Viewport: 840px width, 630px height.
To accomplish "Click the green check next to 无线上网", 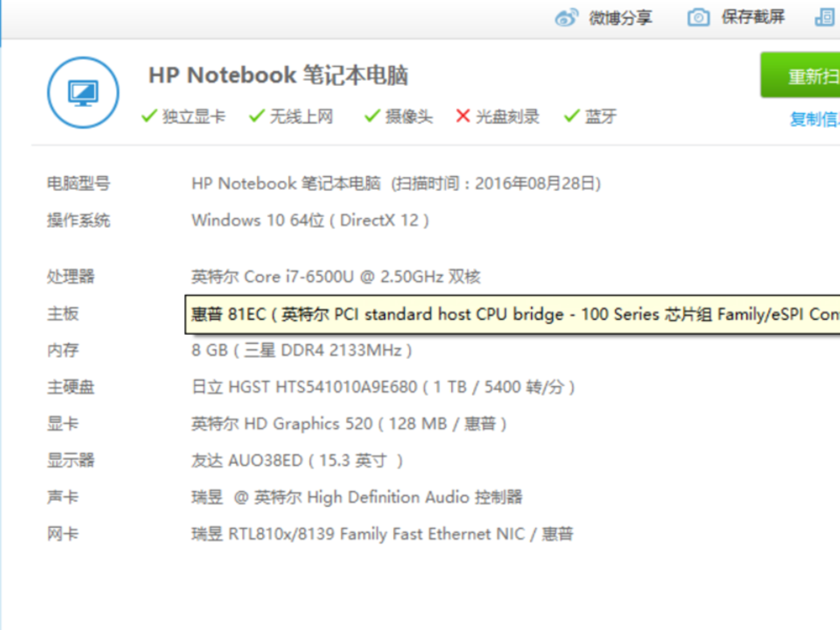I will tap(257, 115).
